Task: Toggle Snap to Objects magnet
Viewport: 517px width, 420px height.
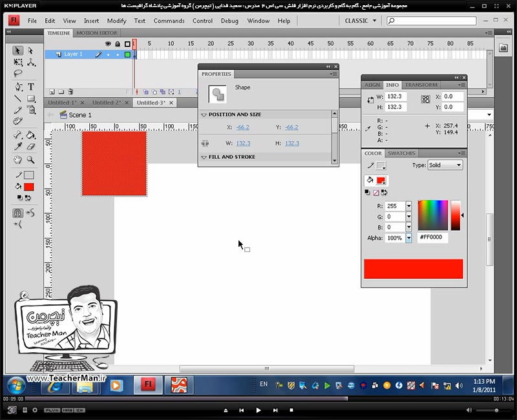Action: (18, 213)
